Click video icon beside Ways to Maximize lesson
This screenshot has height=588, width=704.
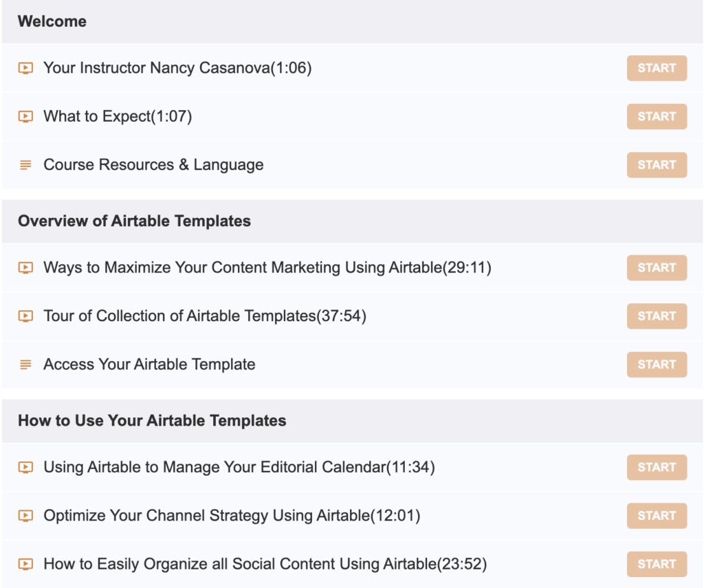(x=25, y=268)
